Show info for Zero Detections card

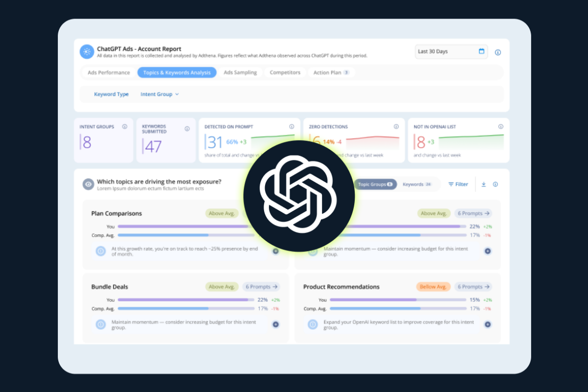(x=396, y=127)
